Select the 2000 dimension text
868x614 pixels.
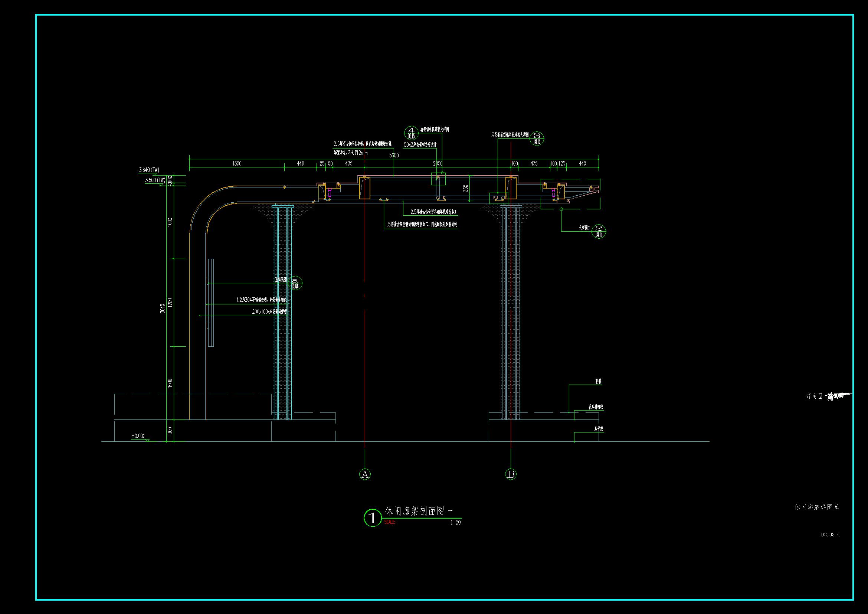pyautogui.click(x=438, y=163)
